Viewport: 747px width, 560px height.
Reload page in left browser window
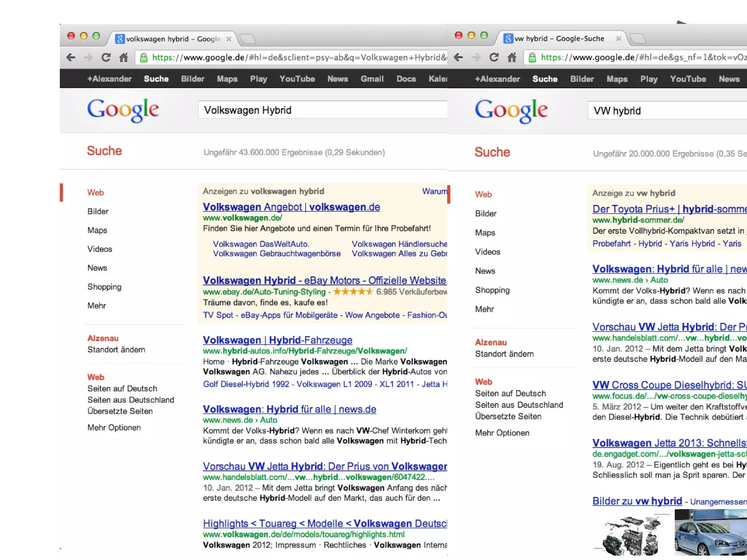[x=106, y=57]
